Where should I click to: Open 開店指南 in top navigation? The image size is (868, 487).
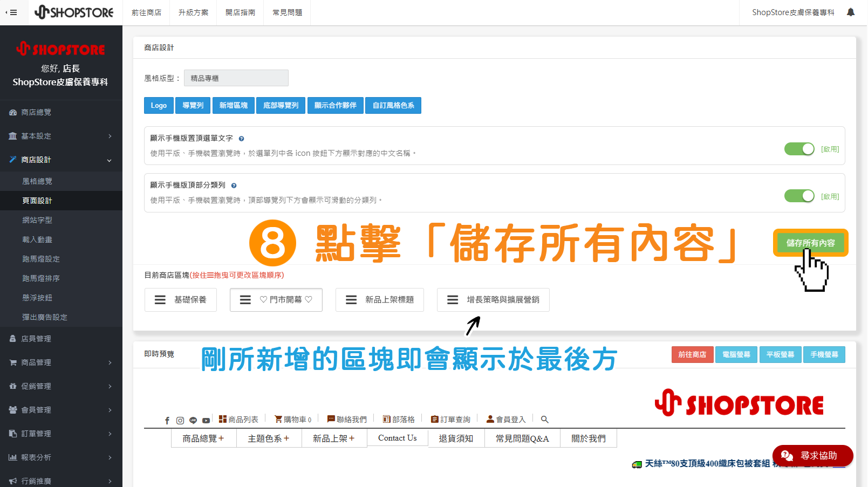pyautogui.click(x=241, y=12)
